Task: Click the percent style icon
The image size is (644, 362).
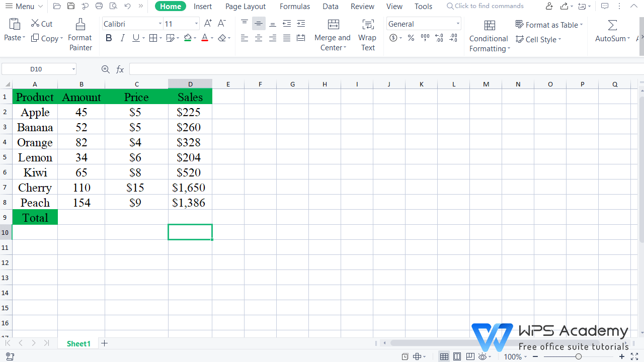Action: tap(411, 37)
